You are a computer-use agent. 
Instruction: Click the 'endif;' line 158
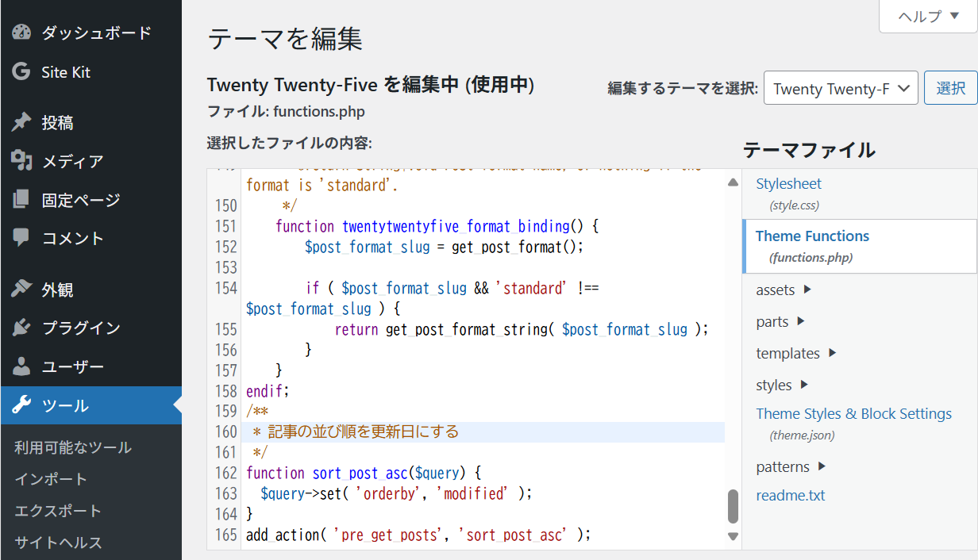268,390
